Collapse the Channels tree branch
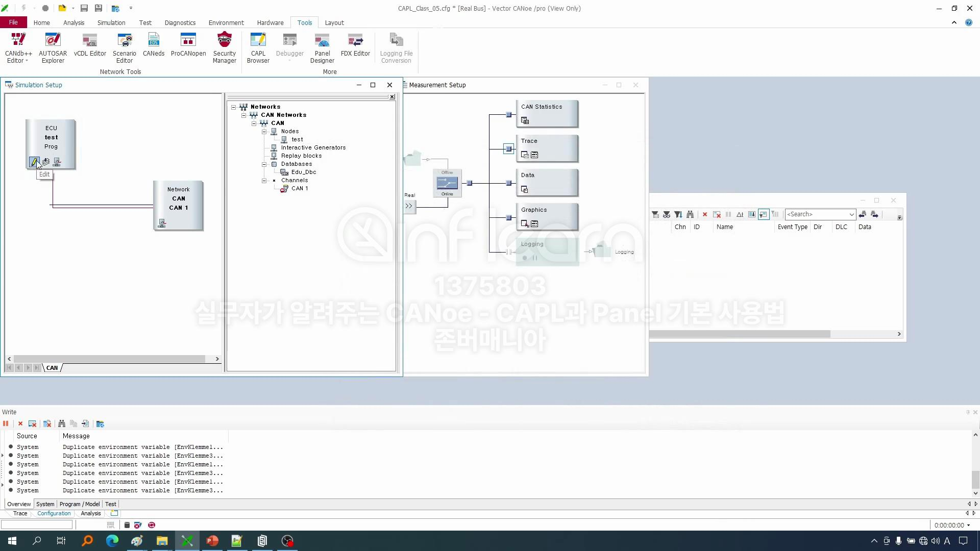Viewport: 980px width, 551px height. click(x=264, y=181)
